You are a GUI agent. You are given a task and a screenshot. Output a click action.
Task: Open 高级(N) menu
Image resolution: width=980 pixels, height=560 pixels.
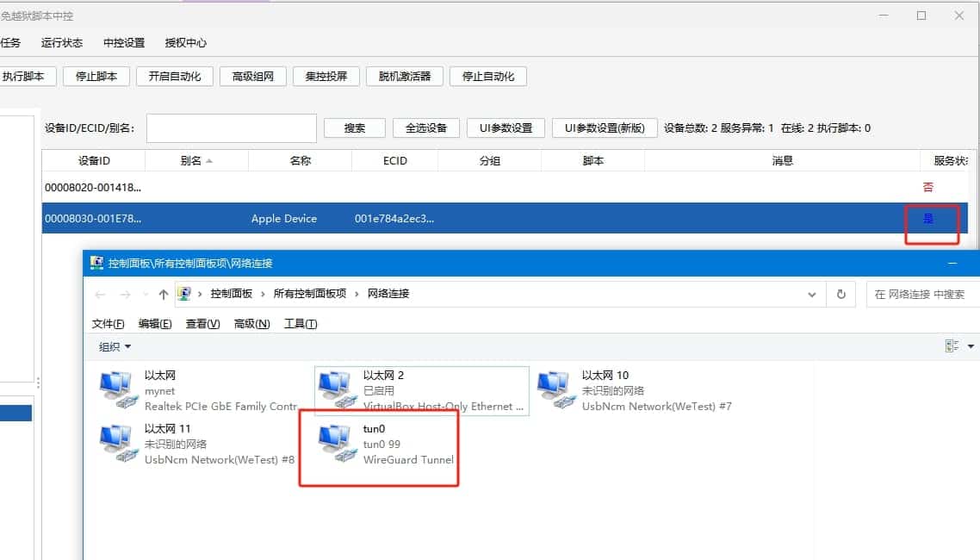pyautogui.click(x=251, y=324)
